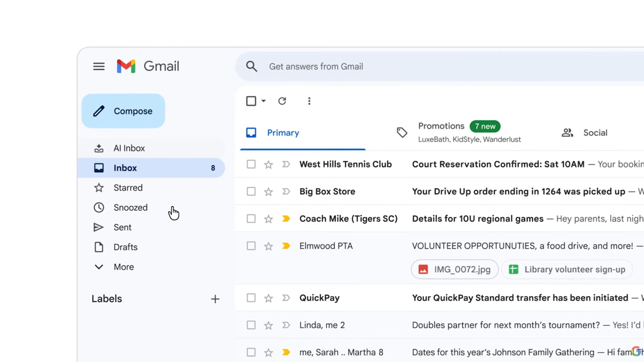This screenshot has width=644, height=362.
Task: Open the AI Inbox folder
Action: 129,148
